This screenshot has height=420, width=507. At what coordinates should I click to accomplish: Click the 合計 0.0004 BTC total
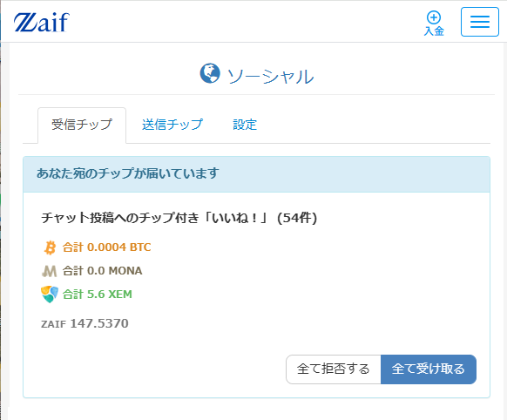pyautogui.click(x=106, y=247)
